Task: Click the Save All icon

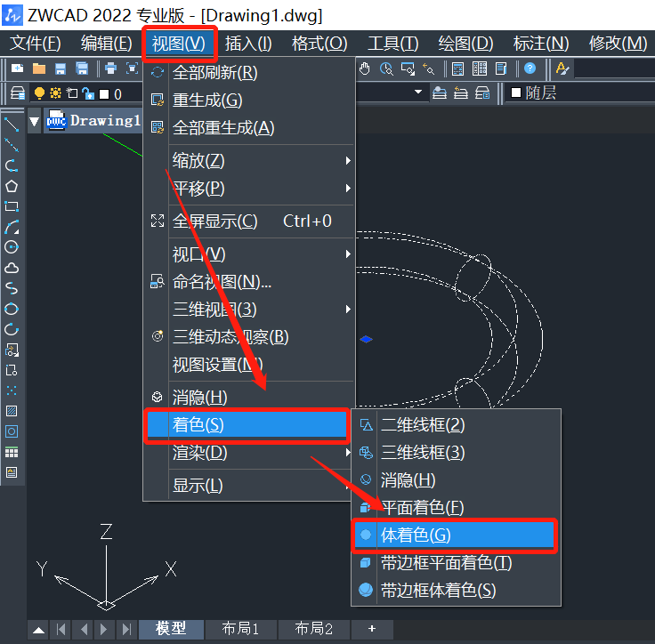Action: 82,68
